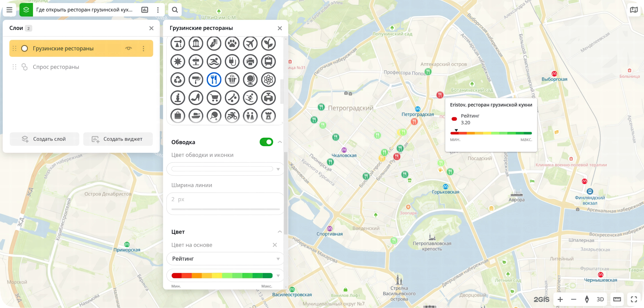Screen dimensions: 644x308
Task: Select the swimmer marker icon
Action: [x=214, y=61]
